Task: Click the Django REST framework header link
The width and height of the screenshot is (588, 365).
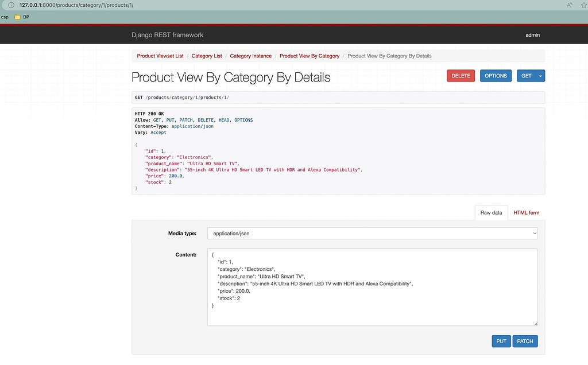Action: click(167, 34)
